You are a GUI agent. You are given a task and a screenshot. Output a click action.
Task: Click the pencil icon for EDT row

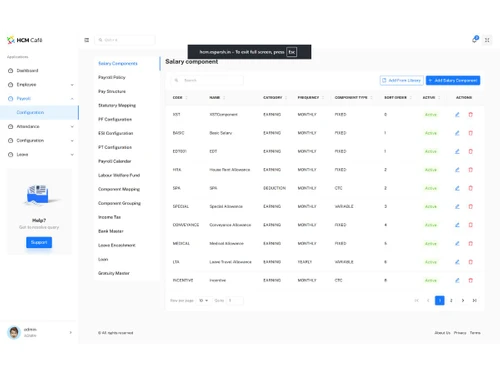coord(457,151)
